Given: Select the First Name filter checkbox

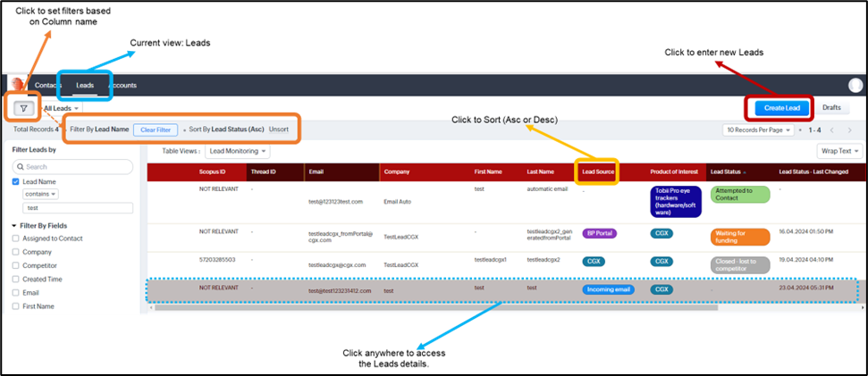Looking at the screenshot, I should point(15,306).
